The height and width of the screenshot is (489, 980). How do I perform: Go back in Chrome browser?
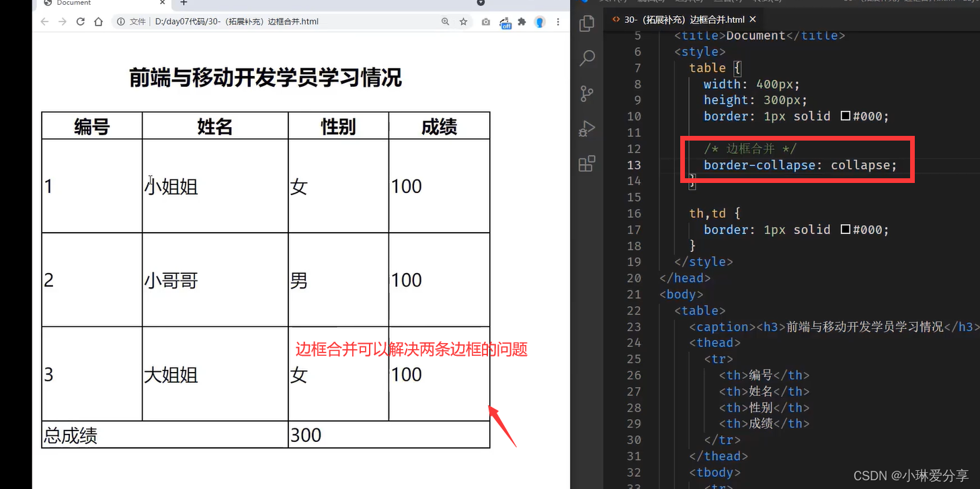[44, 22]
